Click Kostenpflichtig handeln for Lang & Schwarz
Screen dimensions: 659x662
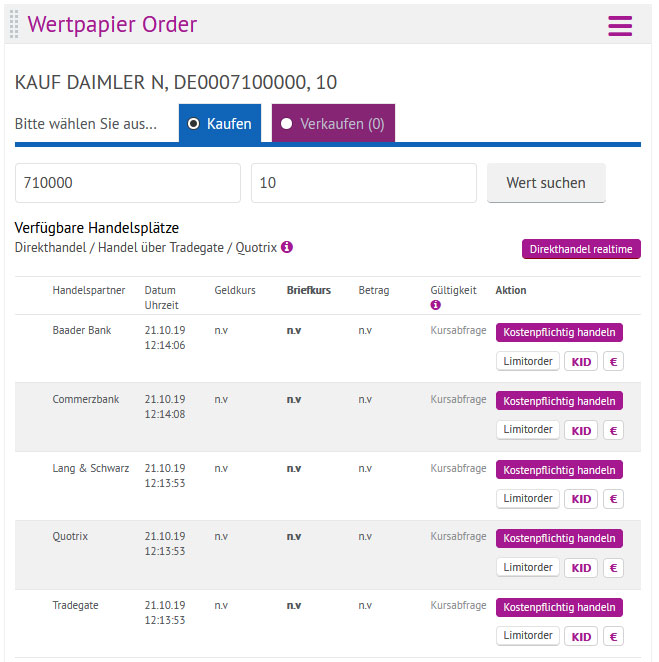pos(559,470)
